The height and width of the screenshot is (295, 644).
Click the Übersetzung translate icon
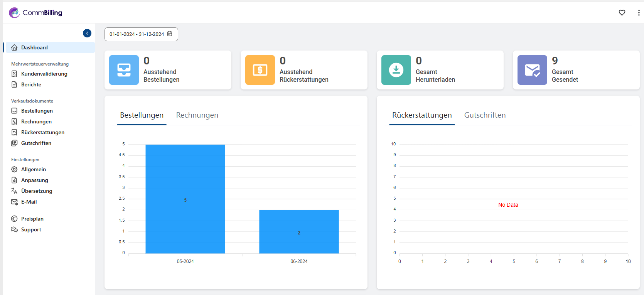tap(14, 191)
